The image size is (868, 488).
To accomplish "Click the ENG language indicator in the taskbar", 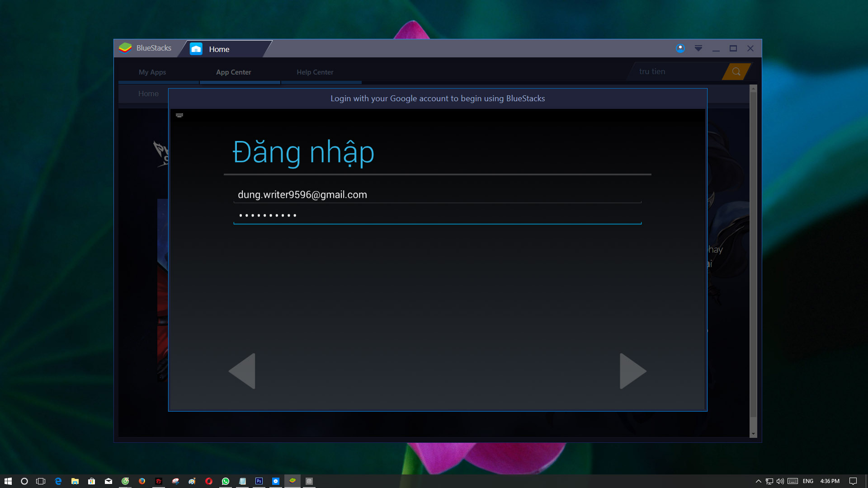I will tap(808, 481).
